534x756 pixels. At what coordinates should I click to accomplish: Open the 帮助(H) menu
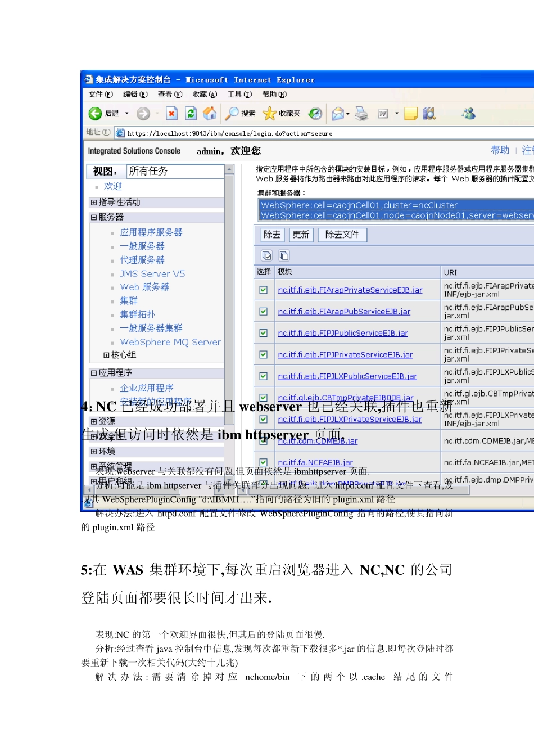click(x=274, y=94)
